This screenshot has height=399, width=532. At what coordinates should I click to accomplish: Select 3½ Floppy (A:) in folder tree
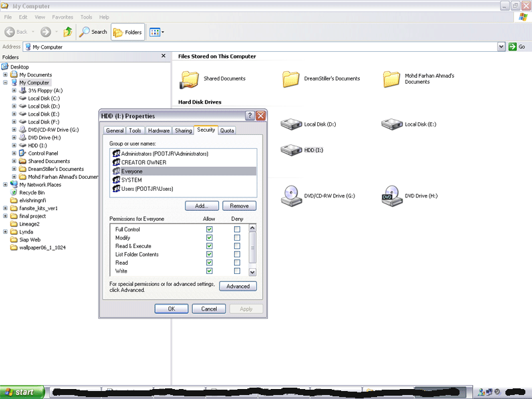[45, 90]
